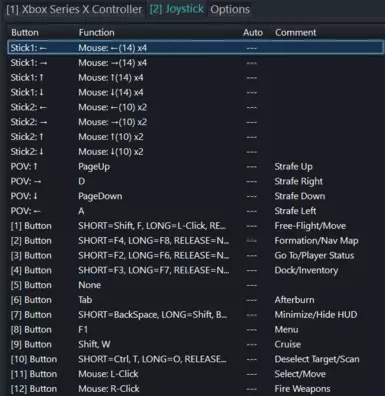Select the [9] Button Shift, W row
This screenshot has height=396, width=385.
pyautogui.click(x=195, y=344)
